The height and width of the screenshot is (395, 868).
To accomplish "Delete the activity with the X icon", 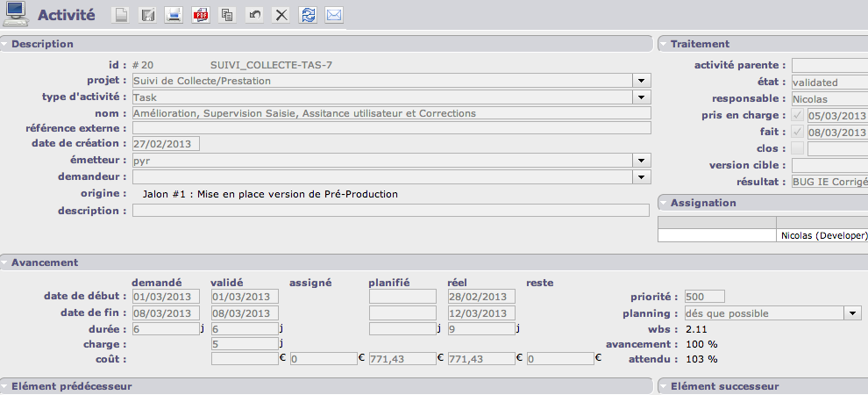I will [x=281, y=15].
